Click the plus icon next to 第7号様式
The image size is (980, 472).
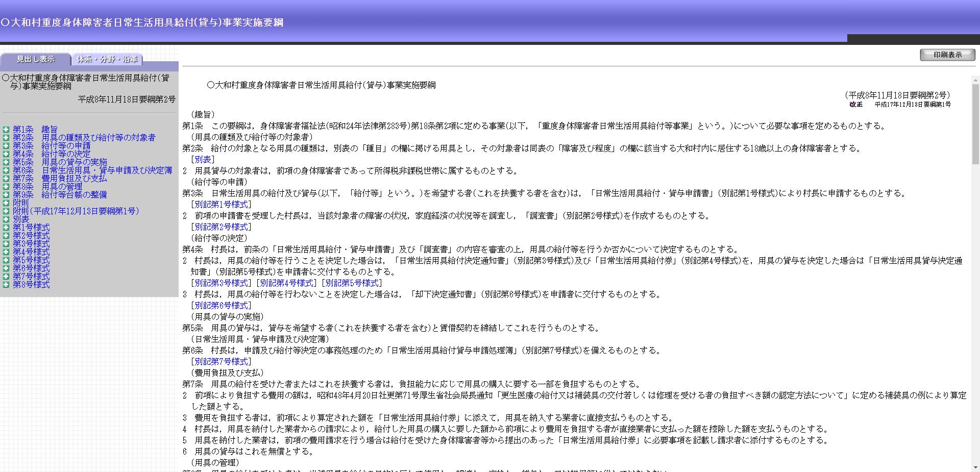pyautogui.click(x=6, y=276)
